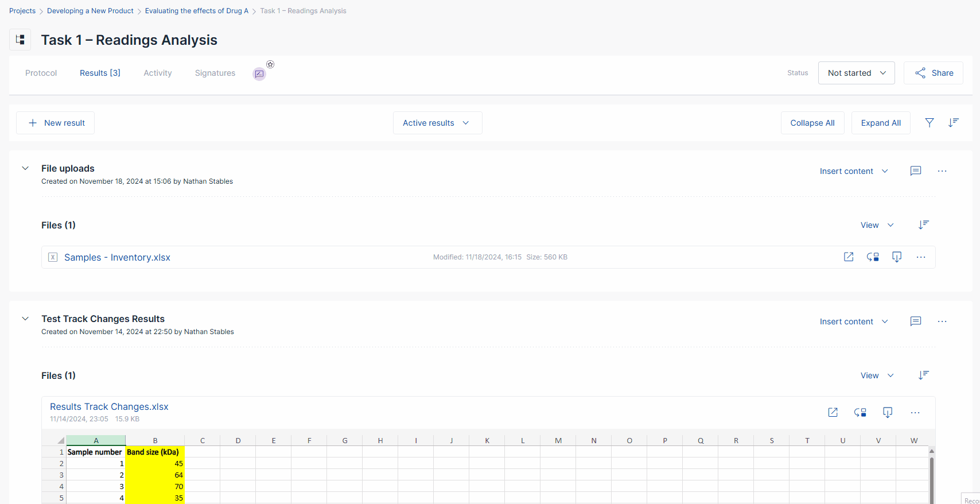Click the Collapse All button
980x504 pixels.
tap(812, 123)
